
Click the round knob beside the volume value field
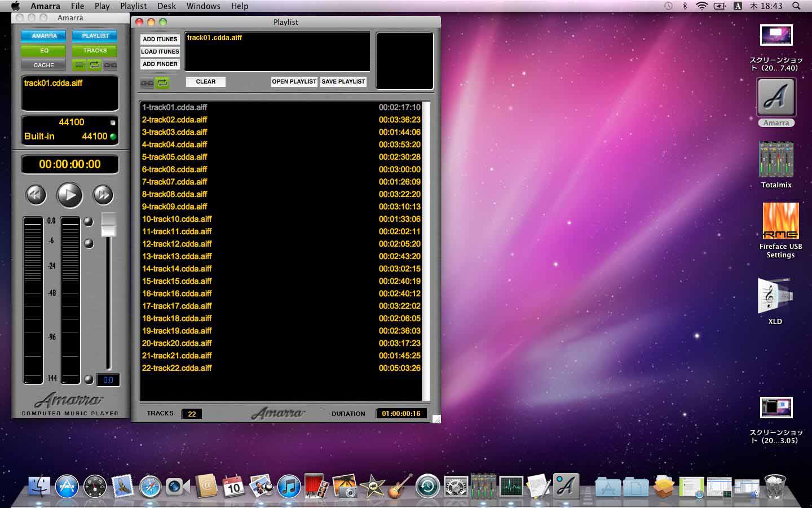pyautogui.click(x=89, y=379)
